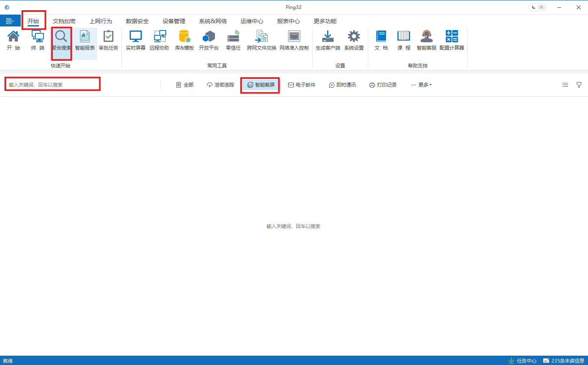
Task: Open the 库&模板 library and templates
Action: tap(184, 40)
